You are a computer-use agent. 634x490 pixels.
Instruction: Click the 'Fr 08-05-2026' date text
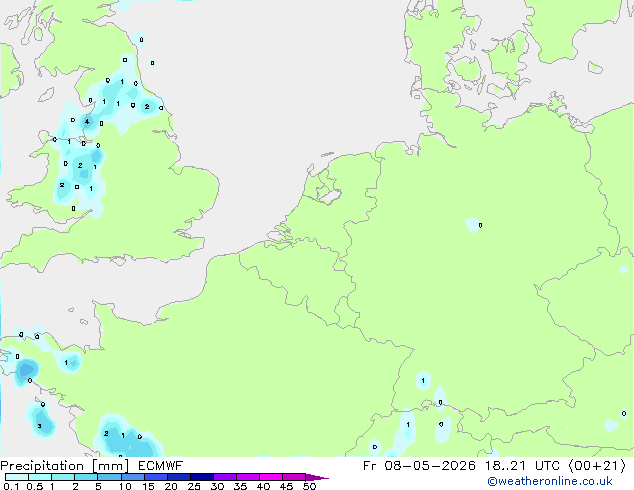(x=419, y=466)
